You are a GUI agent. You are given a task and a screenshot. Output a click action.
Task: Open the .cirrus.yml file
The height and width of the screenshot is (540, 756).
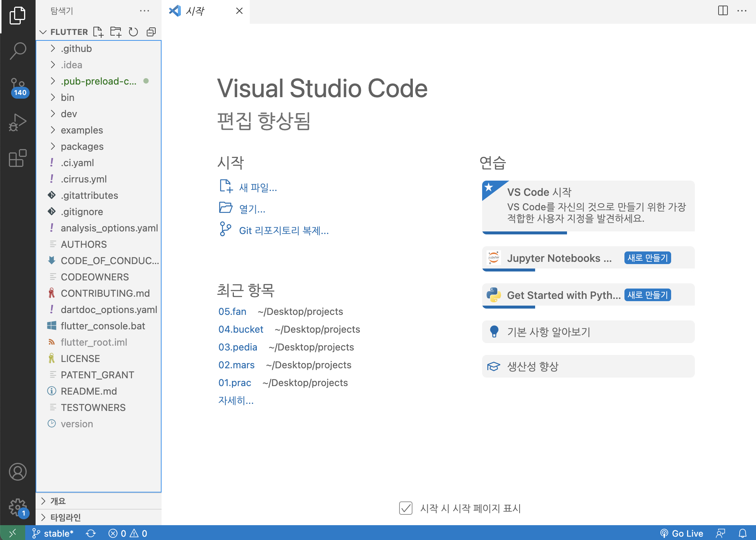click(99, 179)
